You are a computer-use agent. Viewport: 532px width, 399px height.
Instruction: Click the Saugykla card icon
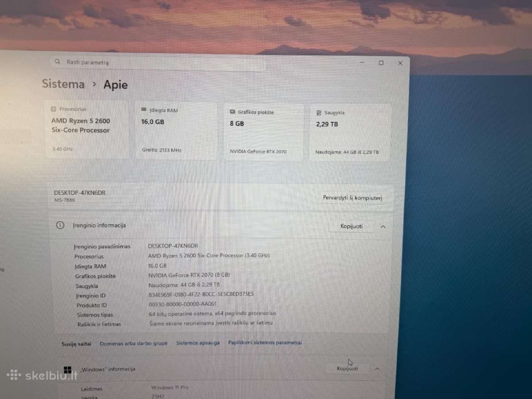pyautogui.click(x=319, y=113)
